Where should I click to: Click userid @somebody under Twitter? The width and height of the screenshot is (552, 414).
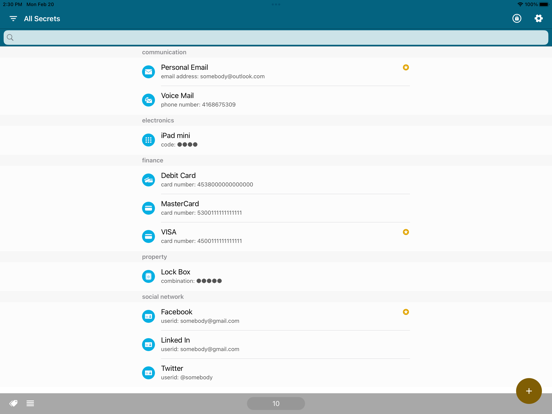pos(187,377)
